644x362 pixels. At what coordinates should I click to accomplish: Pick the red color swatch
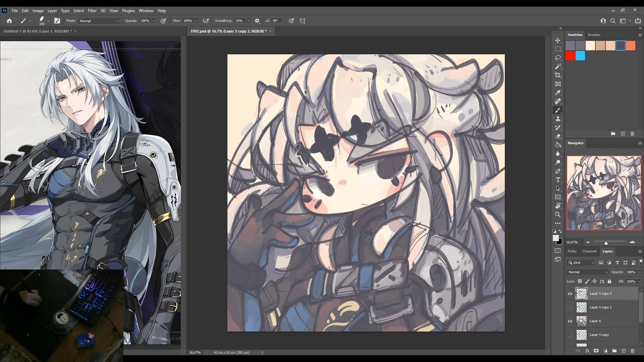(x=570, y=56)
